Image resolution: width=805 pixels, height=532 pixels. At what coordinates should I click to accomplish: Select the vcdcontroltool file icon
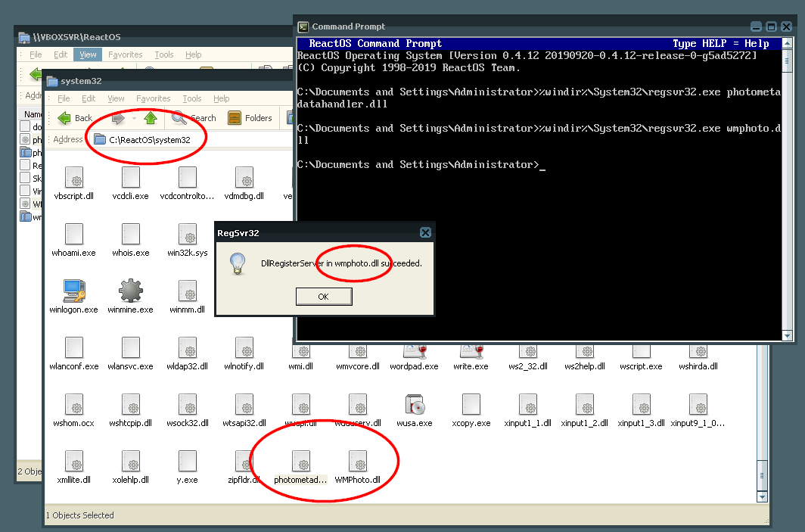[188, 177]
